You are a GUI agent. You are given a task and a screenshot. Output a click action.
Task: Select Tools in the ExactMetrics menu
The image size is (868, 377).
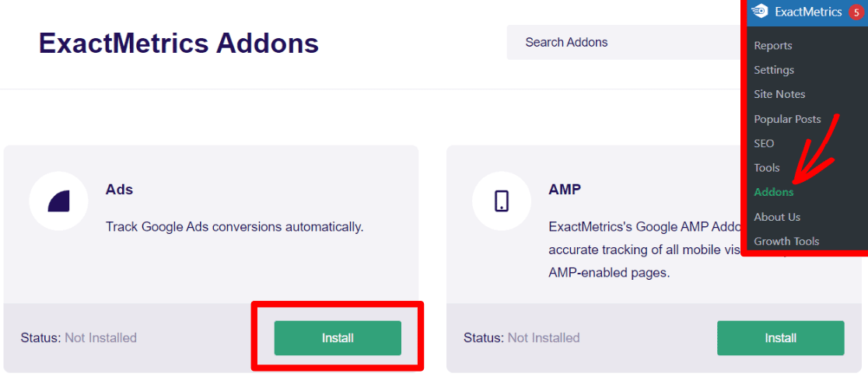click(x=767, y=168)
